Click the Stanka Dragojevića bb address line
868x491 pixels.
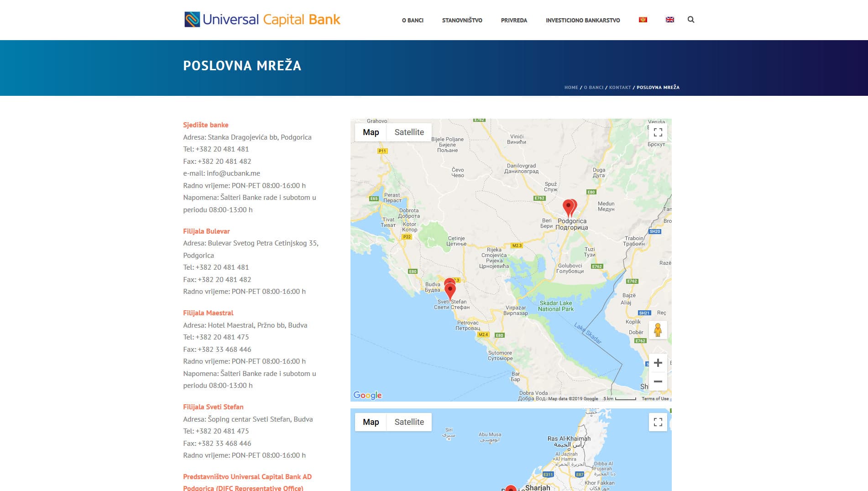click(247, 137)
